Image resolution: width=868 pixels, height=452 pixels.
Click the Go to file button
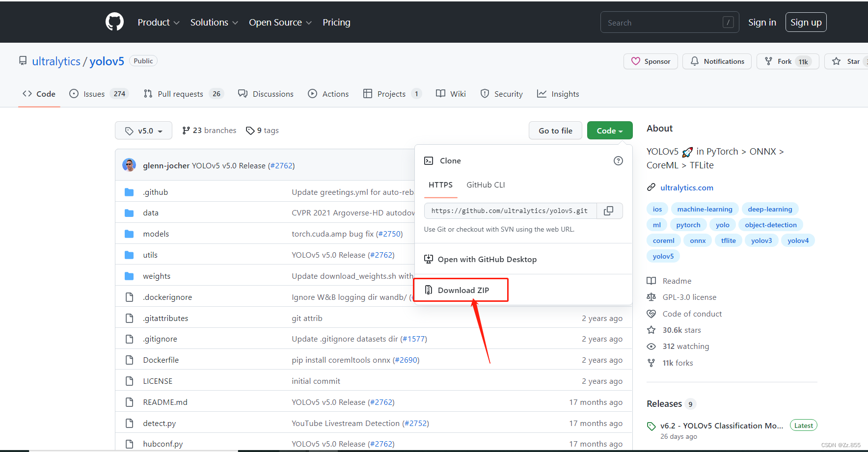point(555,131)
